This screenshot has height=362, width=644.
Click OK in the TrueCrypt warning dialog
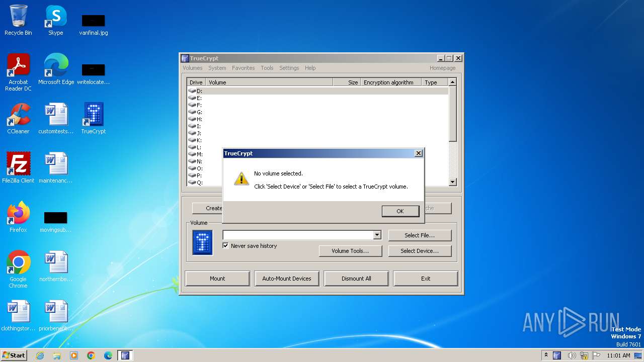400,211
